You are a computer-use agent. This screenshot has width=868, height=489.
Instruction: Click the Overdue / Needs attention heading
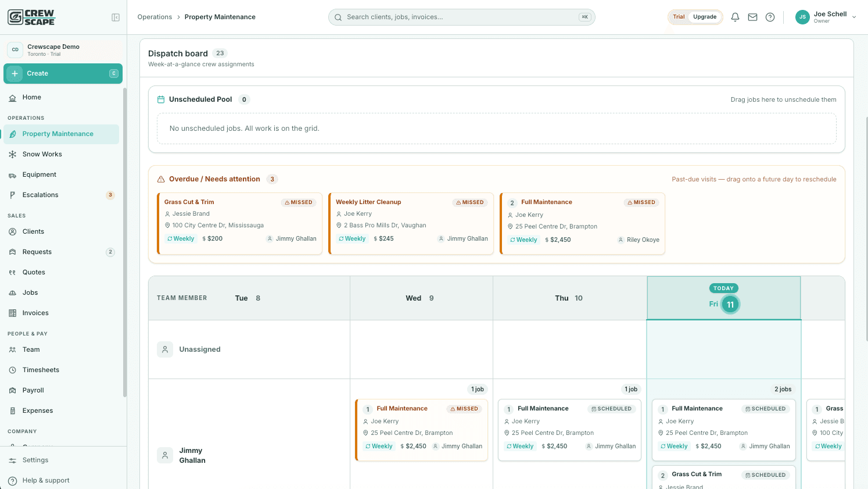tap(214, 180)
